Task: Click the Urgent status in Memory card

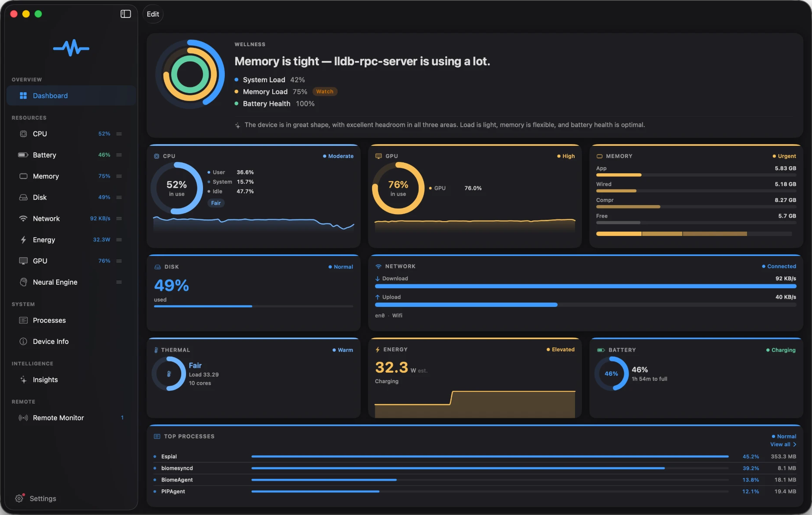Action: click(784, 156)
